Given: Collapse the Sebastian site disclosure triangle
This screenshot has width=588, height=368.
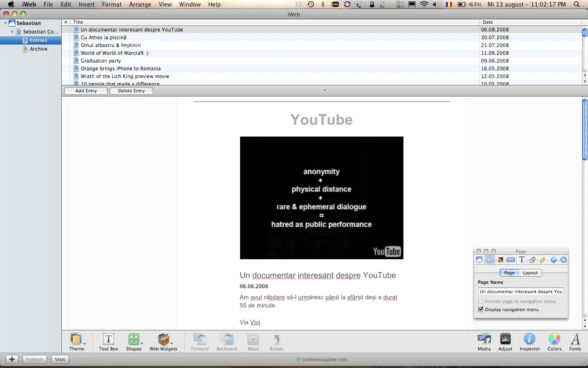Looking at the screenshot, I should [x=5, y=23].
